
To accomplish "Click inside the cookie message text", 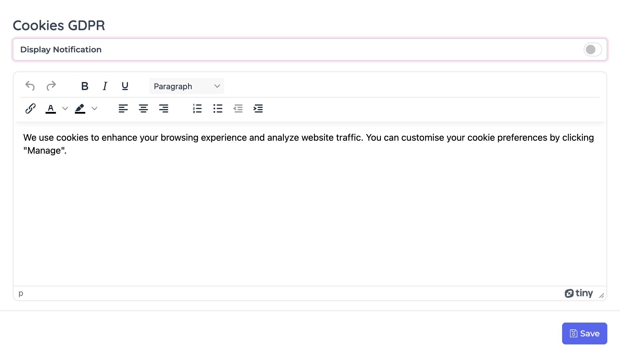I will 308,138.
